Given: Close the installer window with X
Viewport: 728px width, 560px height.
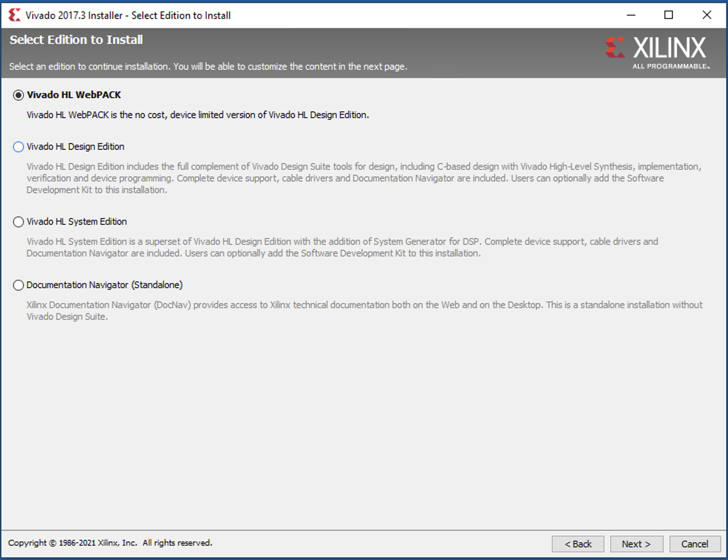Looking at the screenshot, I should [706, 15].
